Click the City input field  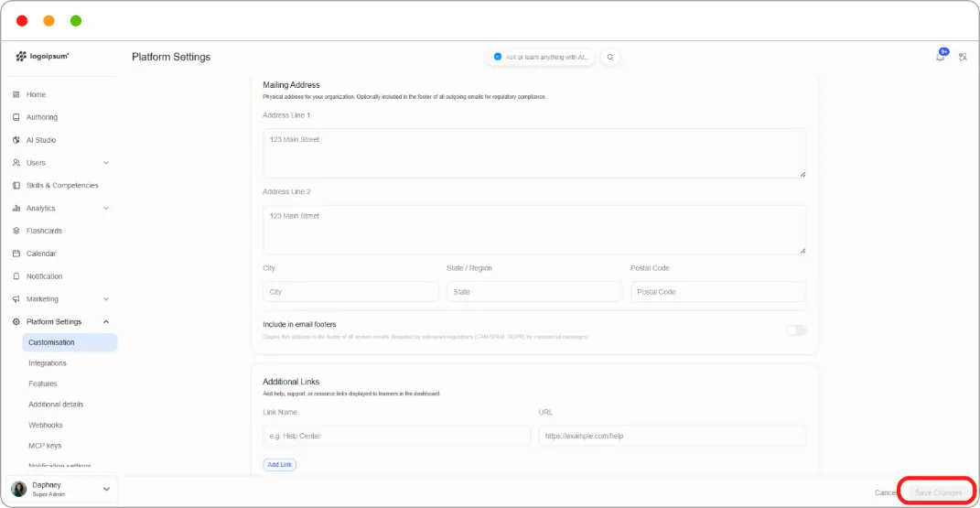[x=350, y=292]
